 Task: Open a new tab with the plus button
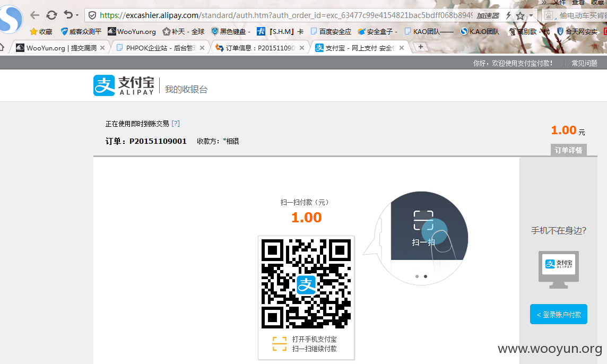(x=421, y=47)
